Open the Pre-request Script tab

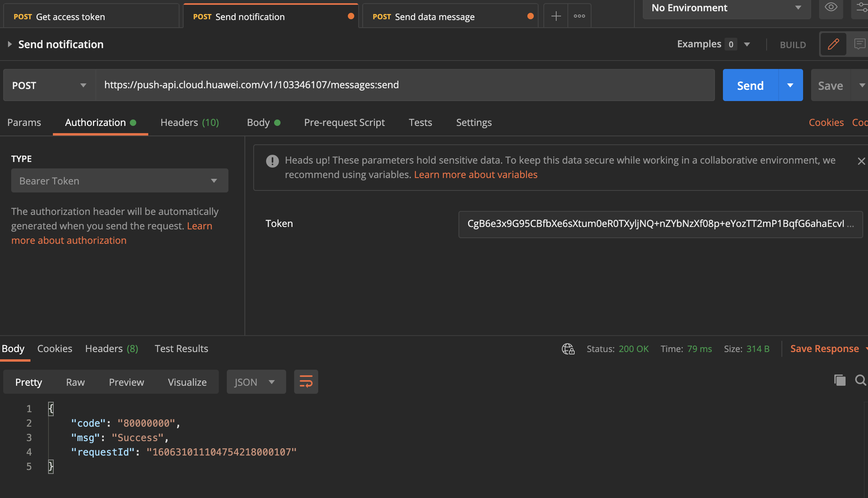[x=344, y=122]
